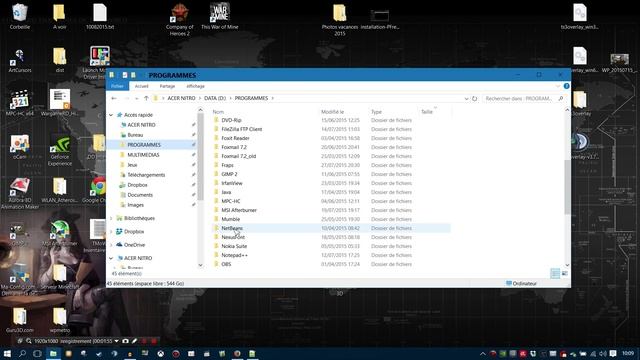This screenshot has width=640, height=360.
Task: Open the oCam resolution dropdown arrow
Action: [116, 341]
